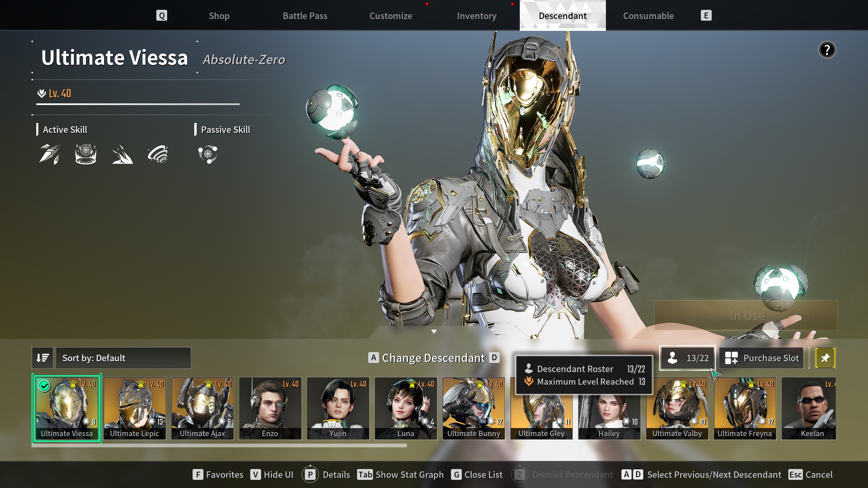Click the descendant list horizontal scrollbar
Image resolution: width=868 pixels, height=488 pixels.
click(219, 446)
